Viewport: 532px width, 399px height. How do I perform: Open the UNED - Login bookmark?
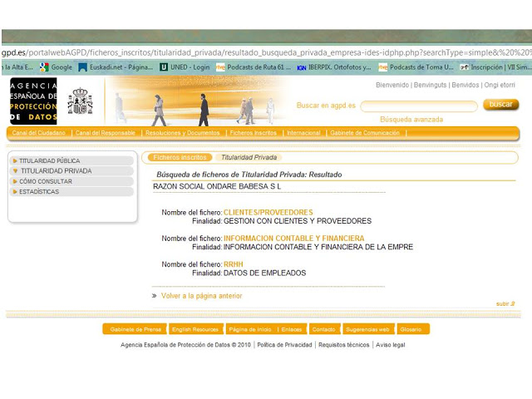(185, 66)
